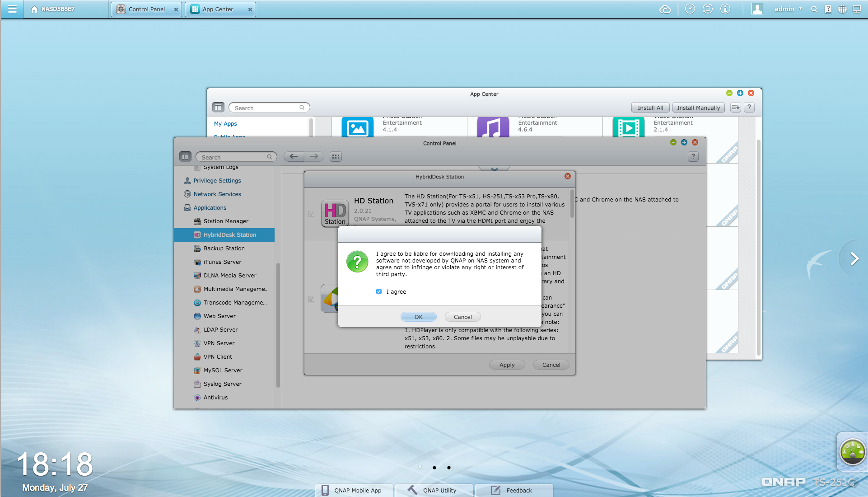Screen dimensions: 868x497
Task: Select LDAP Server in sidebar
Action: (x=224, y=329)
